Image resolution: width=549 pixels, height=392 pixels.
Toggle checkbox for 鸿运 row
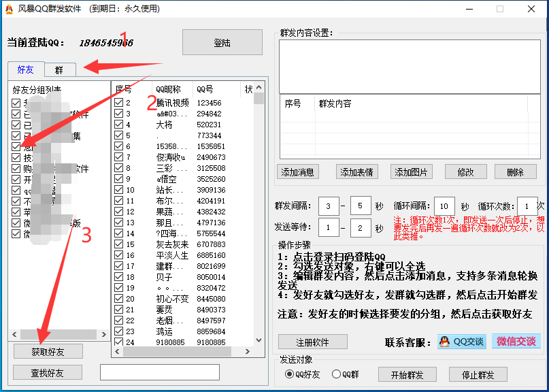pyautogui.click(x=118, y=331)
